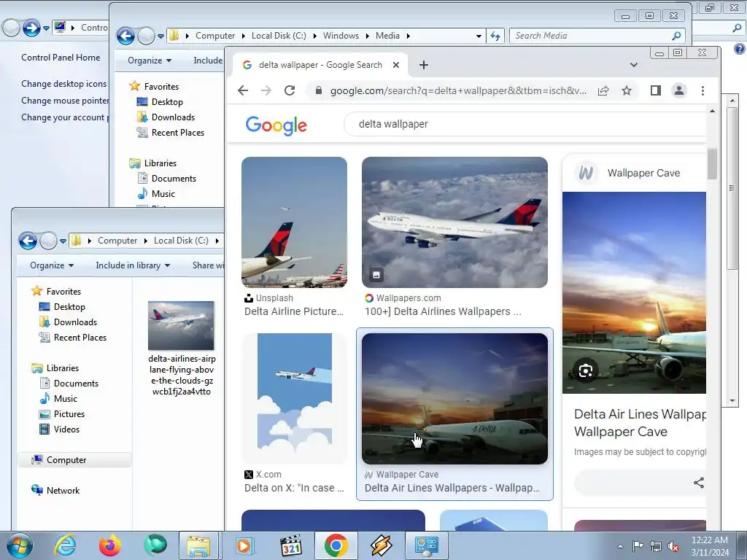Bookmark this page with star icon
The width and height of the screenshot is (747, 560).
tap(627, 90)
